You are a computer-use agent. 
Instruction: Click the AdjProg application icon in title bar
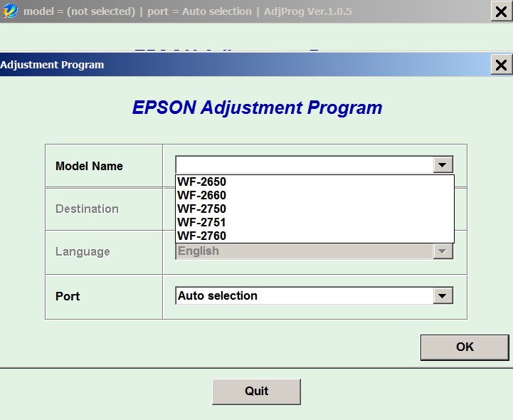10,11
